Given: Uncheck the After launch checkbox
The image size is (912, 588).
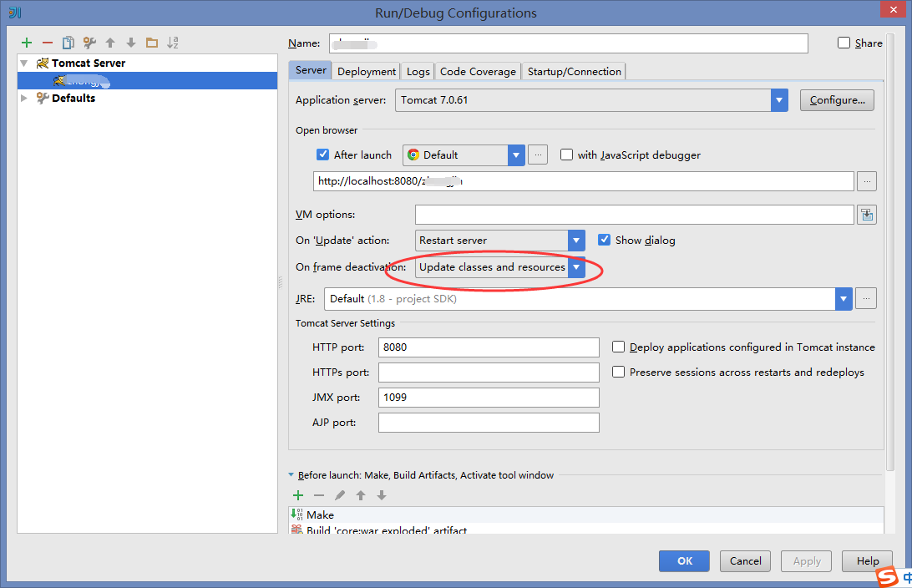Looking at the screenshot, I should [323, 155].
